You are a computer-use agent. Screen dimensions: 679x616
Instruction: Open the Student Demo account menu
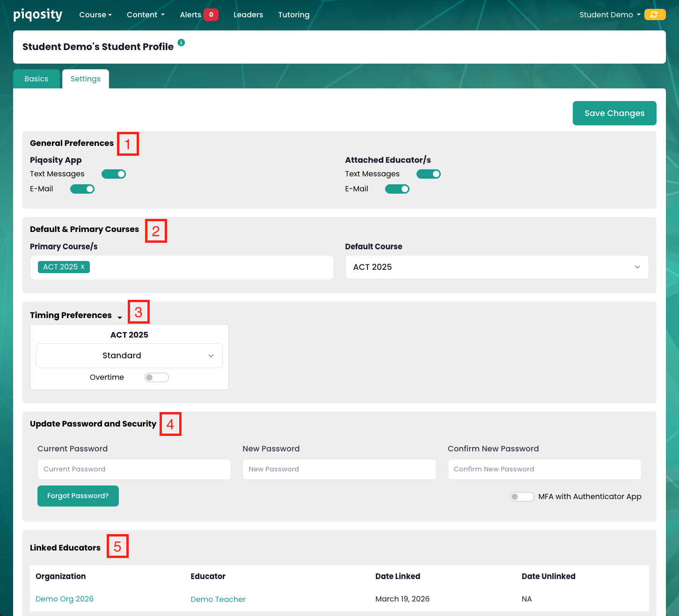click(610, 14)
